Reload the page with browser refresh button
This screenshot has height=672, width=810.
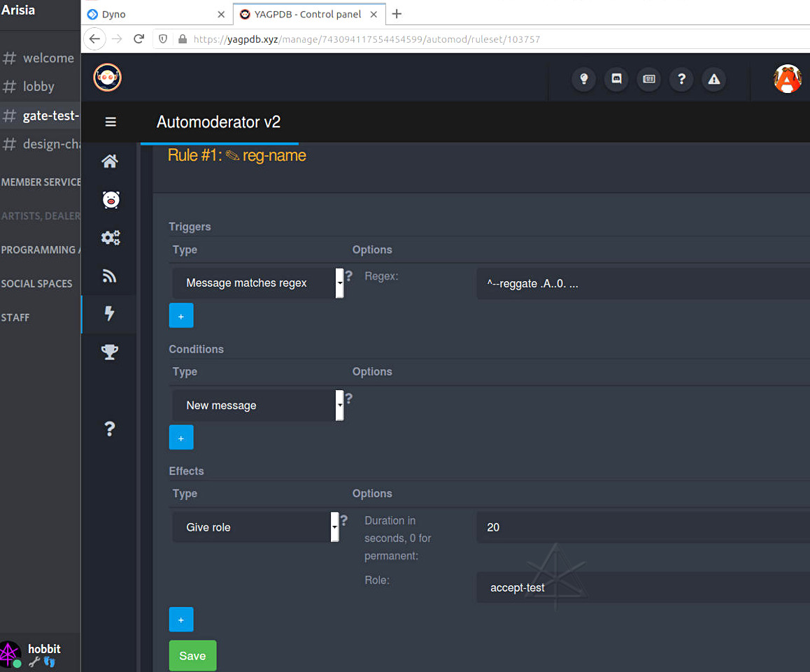click(x=139, y=39)
